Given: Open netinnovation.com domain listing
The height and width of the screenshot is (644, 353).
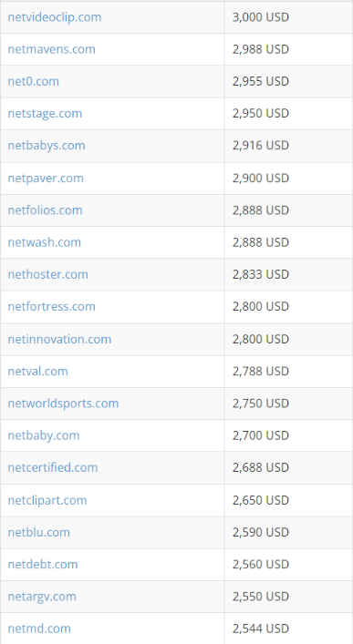Looking at the screenshot, I should click(x=59, y=339).
